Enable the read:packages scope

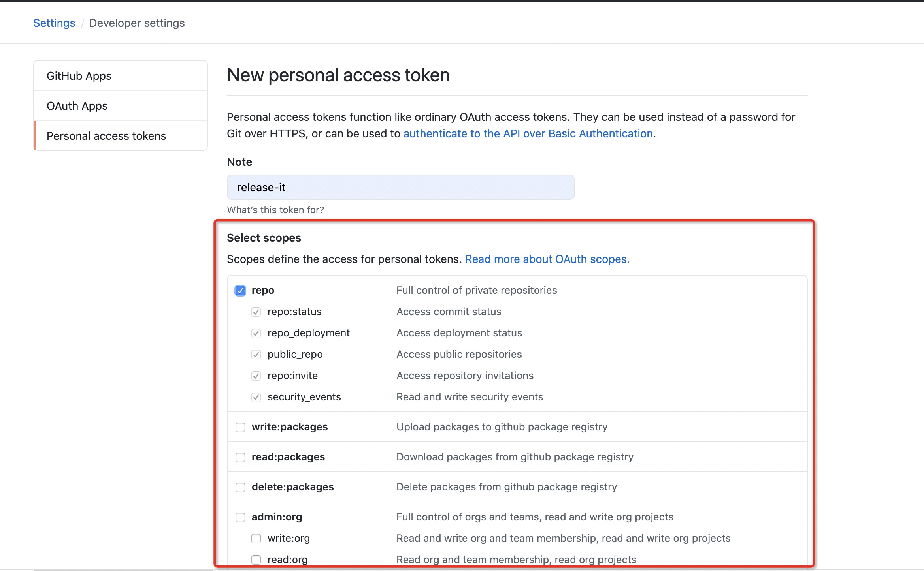(240, 457)
